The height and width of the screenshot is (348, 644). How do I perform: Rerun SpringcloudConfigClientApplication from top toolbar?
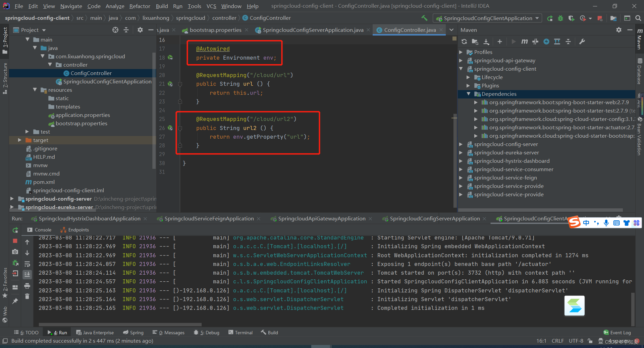pyautogui.click(x=550, y=18)
